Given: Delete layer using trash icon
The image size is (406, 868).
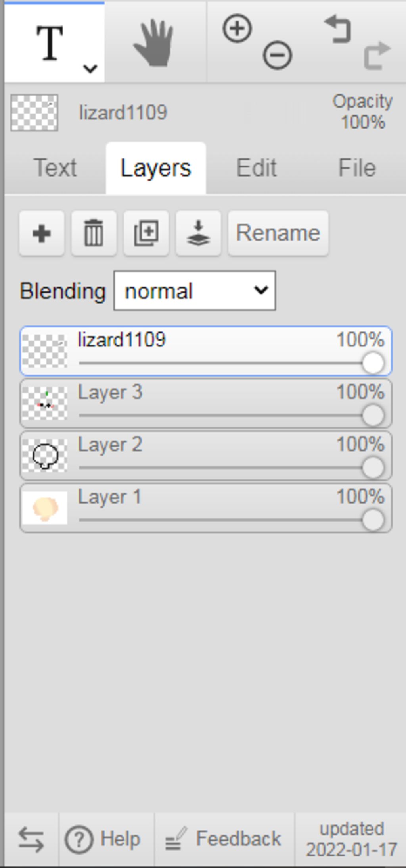Looking at the screenshot, I should [94, 233].
